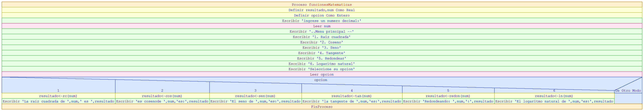Click the 'FinProceso' footer block
Viewport: 644px width, 111px height.
click(322, 107)
